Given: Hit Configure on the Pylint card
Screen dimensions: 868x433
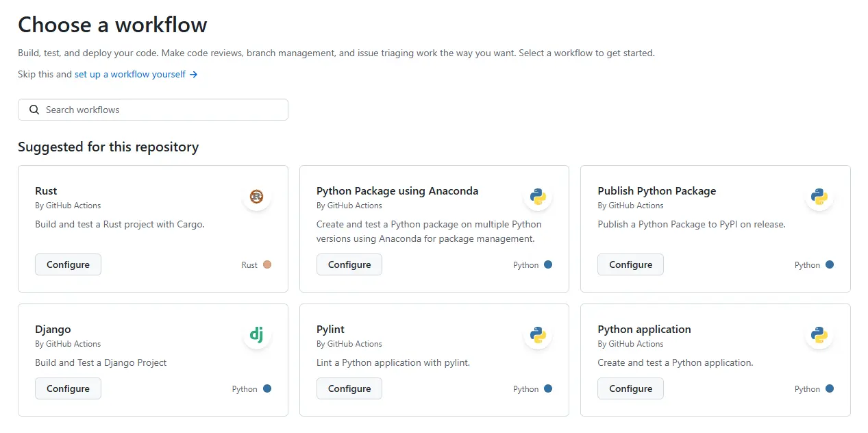Looking at the screenshot, I should (349, 388).
